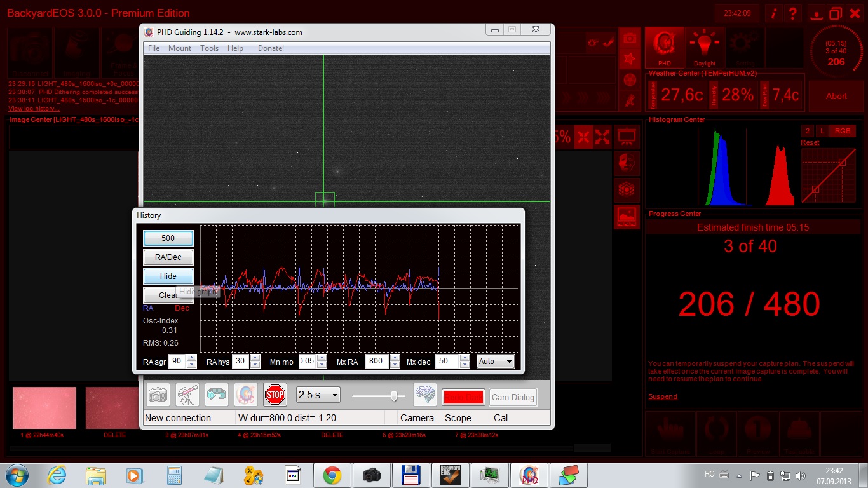The height and width of the screenshot is (488, 868).
Task: Toggle RA/Dec graph mode
Action: tap(168, 257)
